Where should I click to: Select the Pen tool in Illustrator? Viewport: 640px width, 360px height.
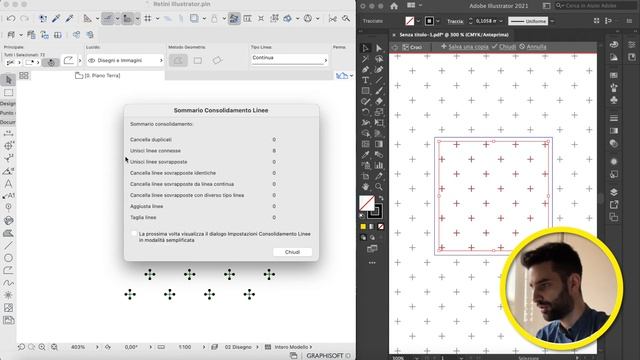[x=365, y=69]
